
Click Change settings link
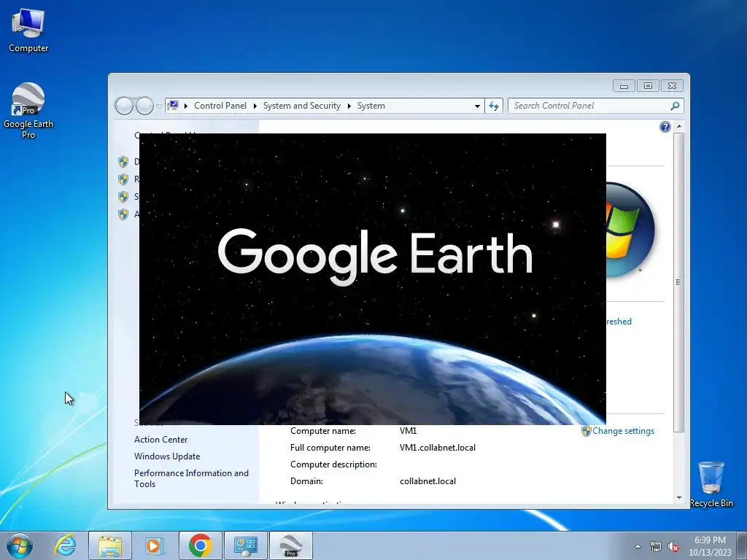click(623, 431)
